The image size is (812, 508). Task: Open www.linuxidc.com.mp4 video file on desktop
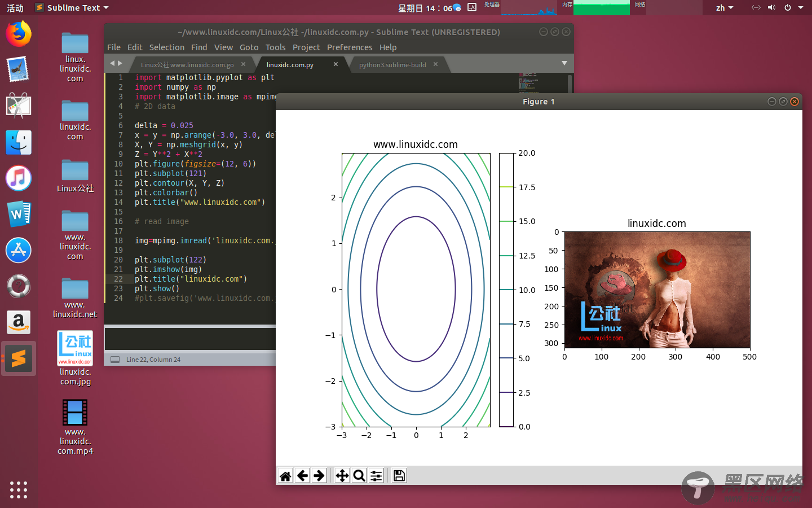(x=75, y=427)
